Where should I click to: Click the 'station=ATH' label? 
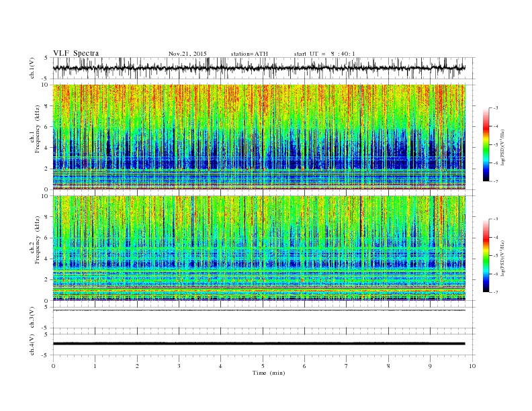tap(249, 54)
